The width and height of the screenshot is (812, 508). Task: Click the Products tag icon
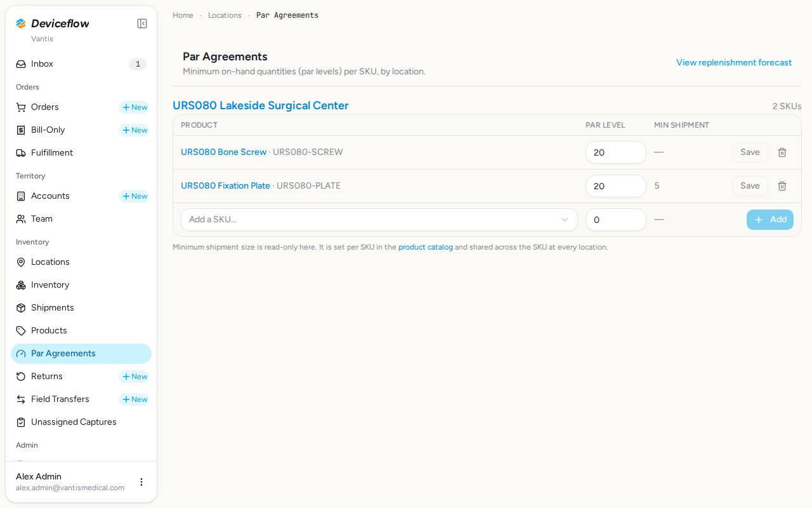[x=21, y=331]
